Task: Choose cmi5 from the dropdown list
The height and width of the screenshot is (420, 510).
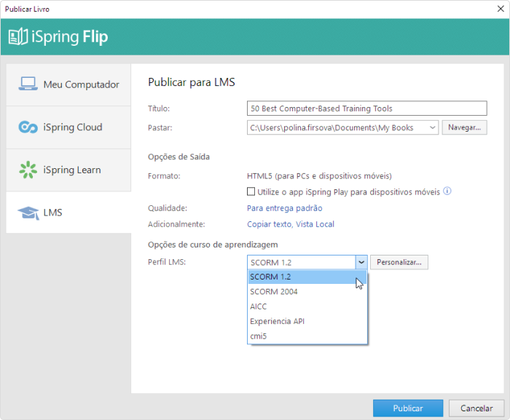Action: [x=307, y=336]
